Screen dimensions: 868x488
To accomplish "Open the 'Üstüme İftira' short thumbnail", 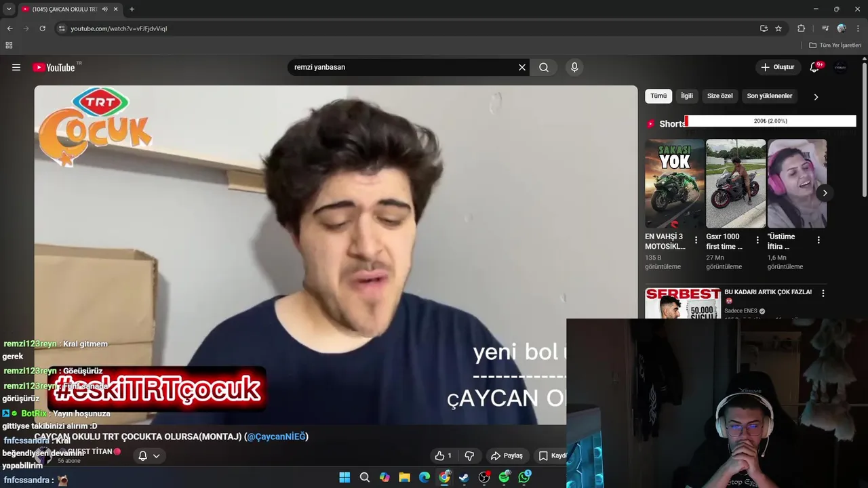I will coord(797,184).
